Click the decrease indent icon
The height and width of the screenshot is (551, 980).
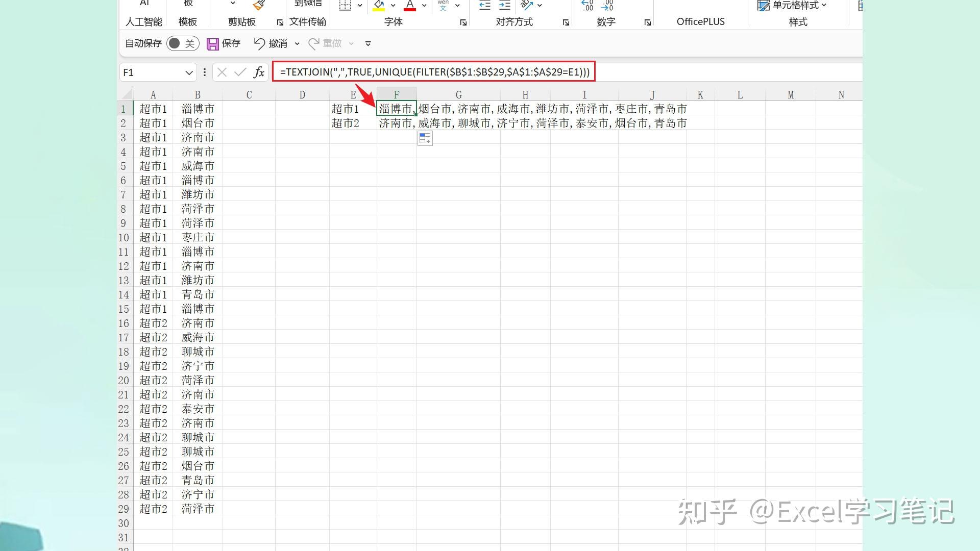click(485, 5)
